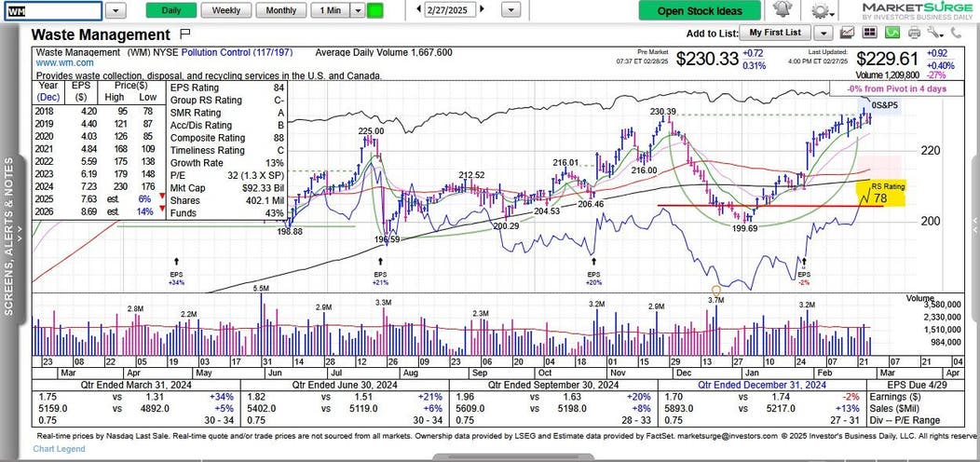Open the settings gear menu
Viewport: 980px width, 462px height.
coord(822,10)
